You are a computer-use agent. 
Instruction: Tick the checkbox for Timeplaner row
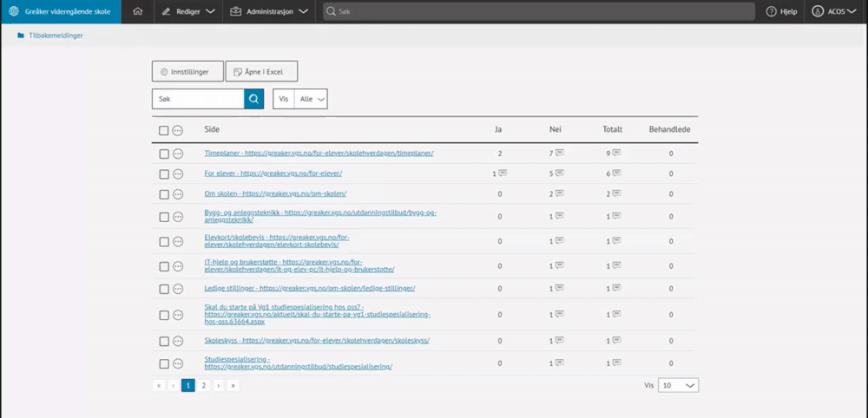(x=164, y=154)
